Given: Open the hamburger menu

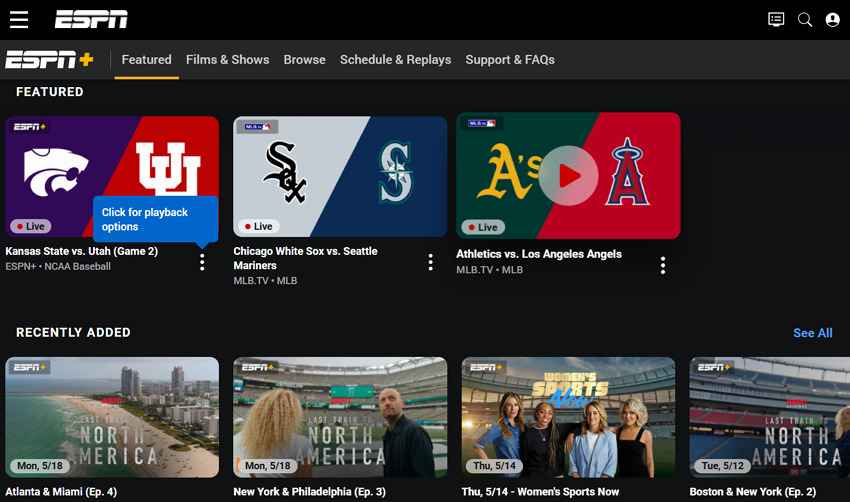Looking at the screenshot, I should pos(19,20).
